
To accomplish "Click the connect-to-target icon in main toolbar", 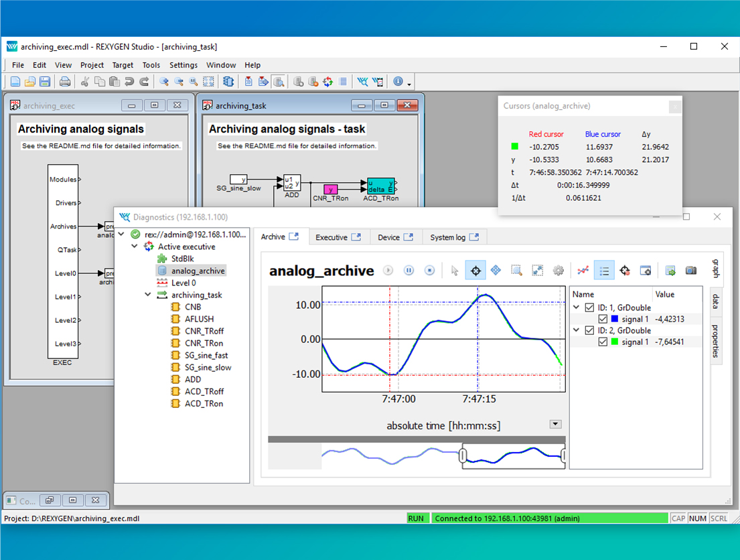I will (x=298, y=82).
